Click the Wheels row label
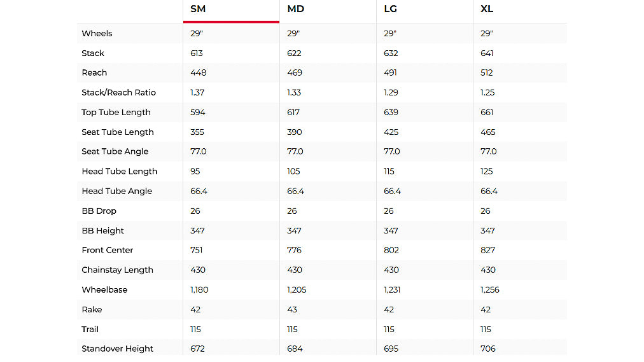Viewport: 644px width, 362px height. pos(97,34)
